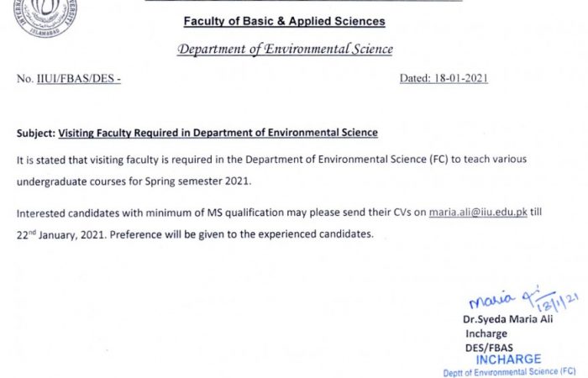Image resolution: width=588 pixels, height=378 pixels.
Task: Click the blue INCHARGE stamp
Action: pyautogui.click(x=508, y=360)
